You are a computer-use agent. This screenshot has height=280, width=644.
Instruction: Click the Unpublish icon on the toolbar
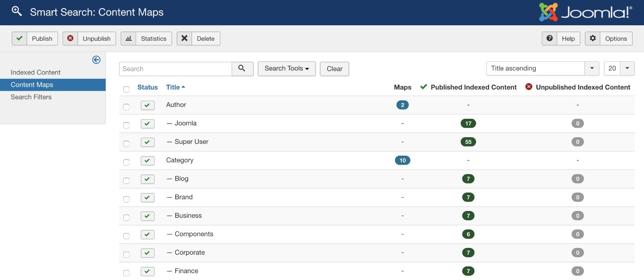[x=70, y=38]
